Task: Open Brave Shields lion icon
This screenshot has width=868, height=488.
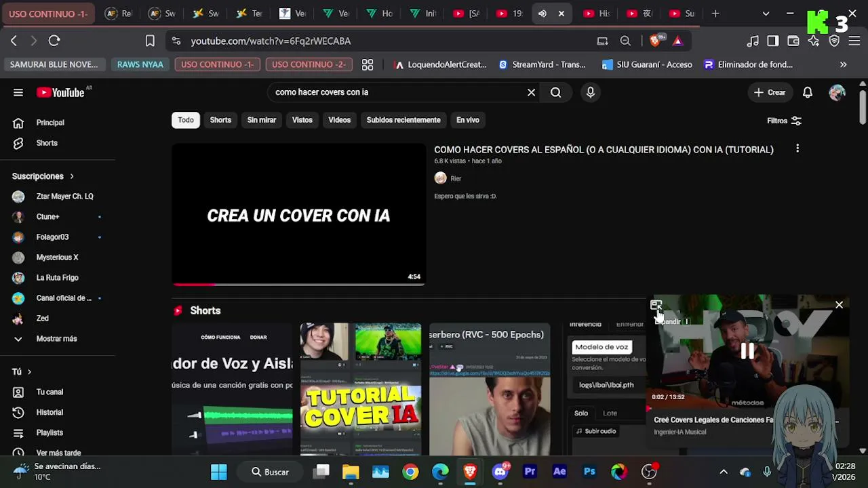Action: point(656,41)
